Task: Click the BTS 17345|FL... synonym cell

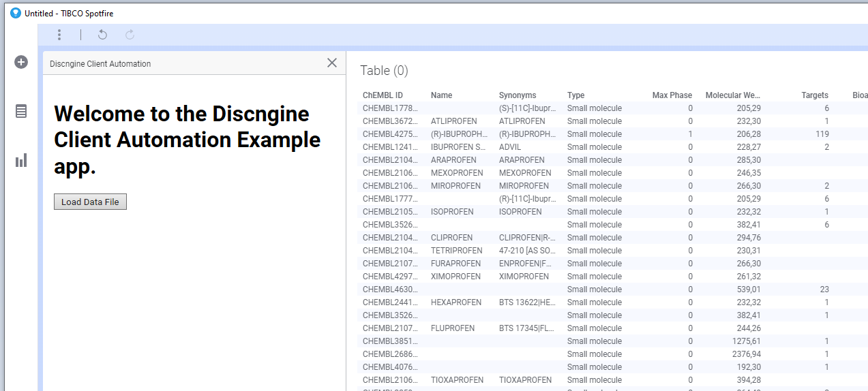Action: point(528,328)
